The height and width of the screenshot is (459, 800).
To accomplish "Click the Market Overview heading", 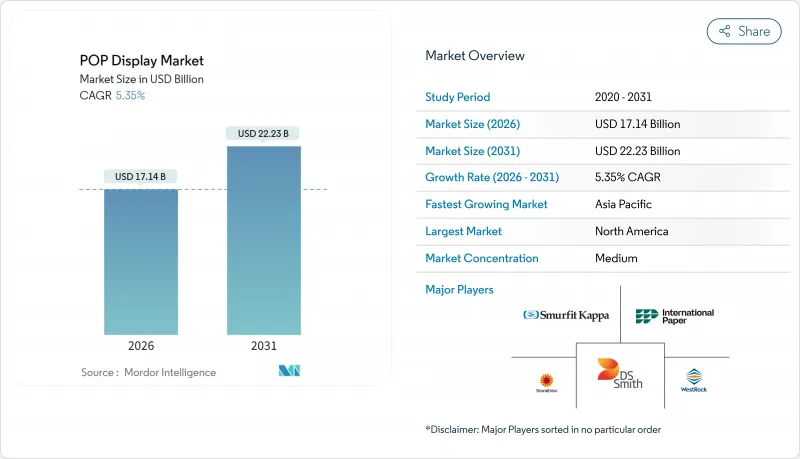I will [474, 55].
